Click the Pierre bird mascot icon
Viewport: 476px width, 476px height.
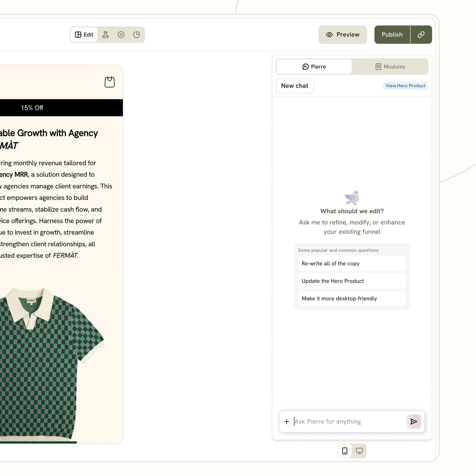coord(352,197)
